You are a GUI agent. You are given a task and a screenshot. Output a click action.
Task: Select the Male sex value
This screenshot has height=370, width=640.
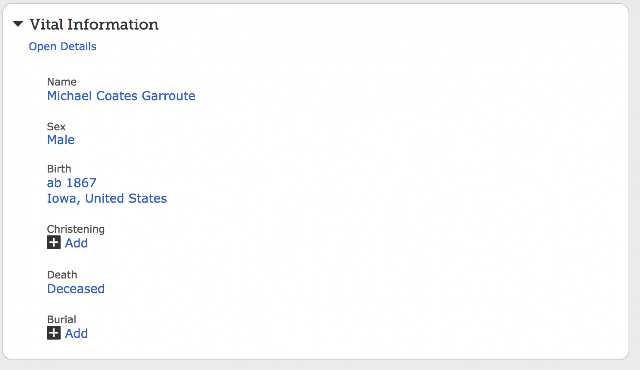pos(61,140)
